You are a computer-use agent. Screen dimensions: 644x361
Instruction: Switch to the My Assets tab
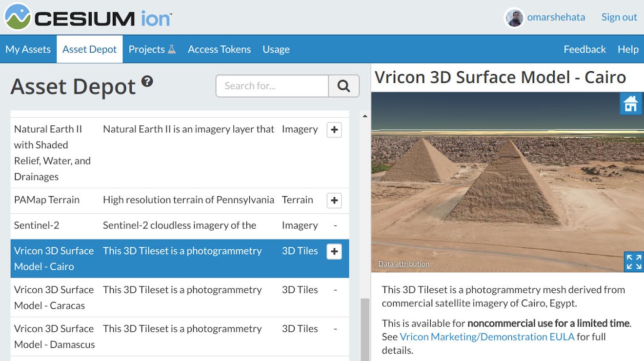28,49
